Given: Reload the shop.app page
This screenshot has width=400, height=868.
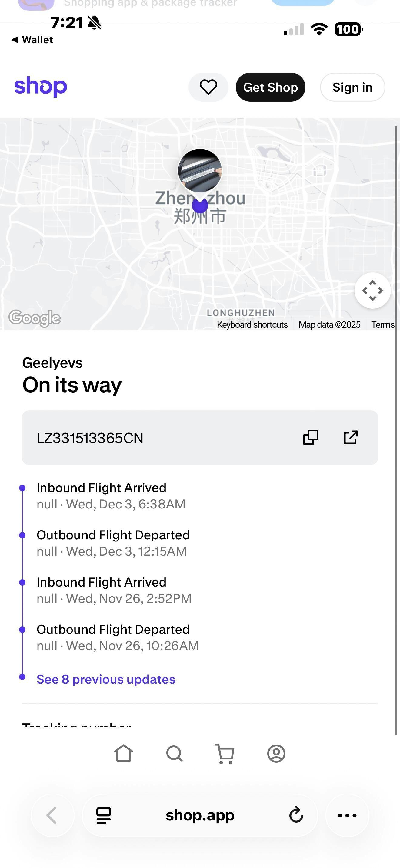Looking at the screenshot, I should tap(296, 815).
